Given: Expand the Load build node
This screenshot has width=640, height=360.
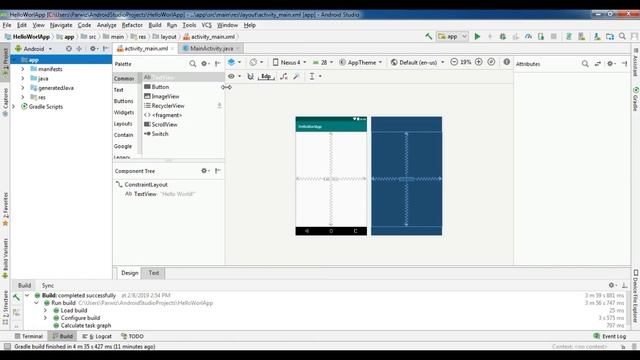Looking at the screenshot, I should (x=46, y=311).
